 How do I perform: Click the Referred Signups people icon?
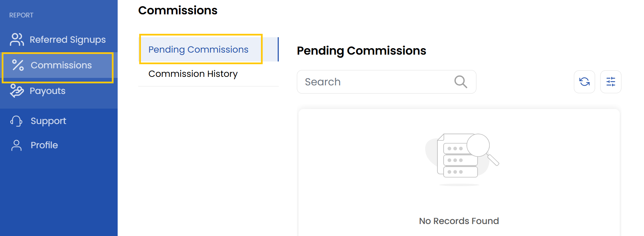(17, 40)
